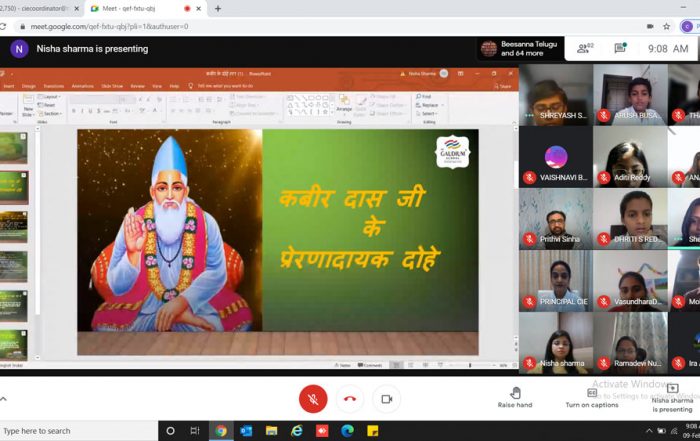
Task: Click PowerPoint Share button
Action: 503,86
